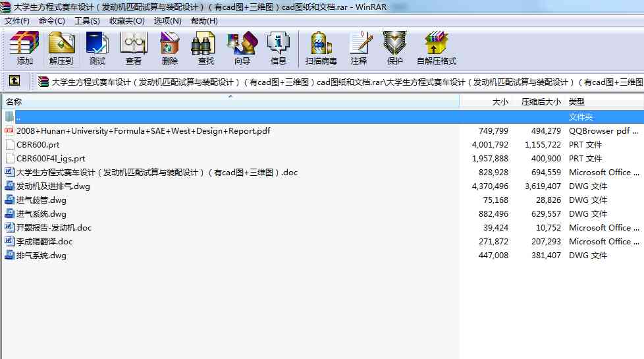Screen dimensions: 644x359
Task: Select 大学生方程式赛车设计 .doc file name
Action: 157,172
